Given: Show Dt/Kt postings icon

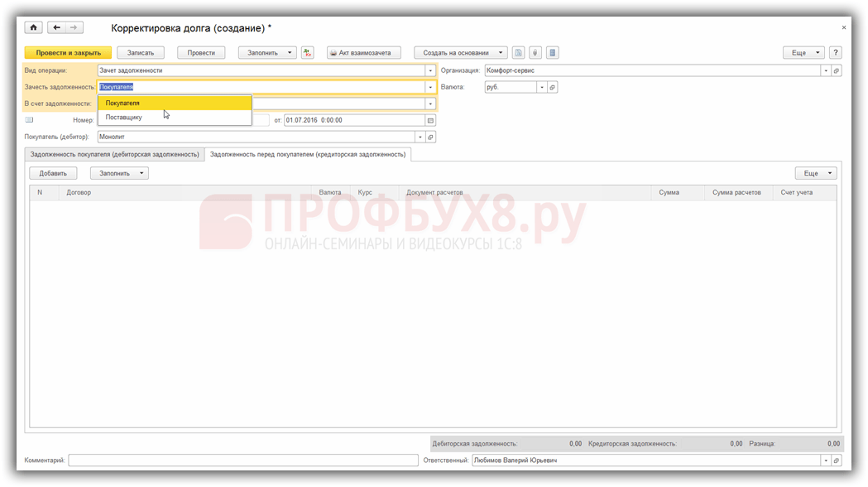Looking at the screenshot, I should coord(307,53).
